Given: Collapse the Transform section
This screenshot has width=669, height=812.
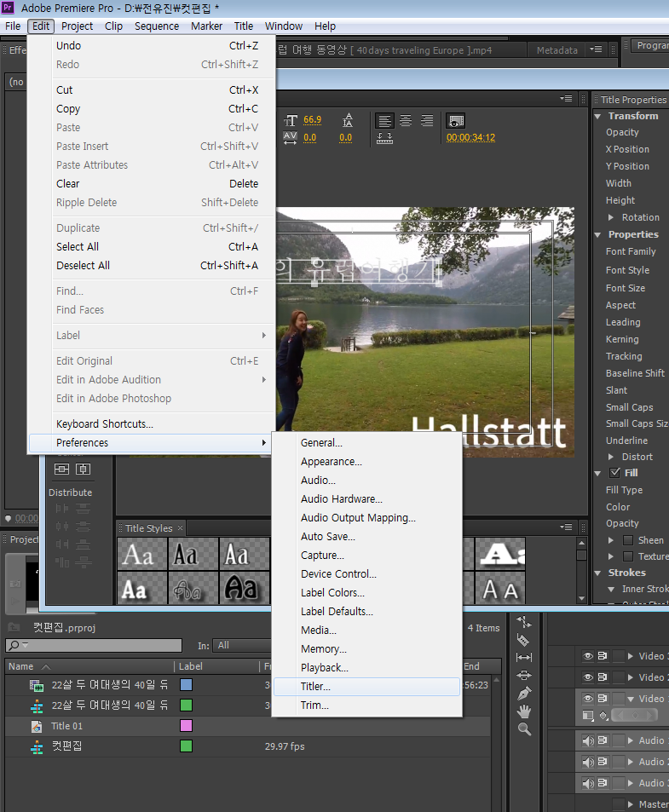Looking at the screenshot, I should 597,116.
